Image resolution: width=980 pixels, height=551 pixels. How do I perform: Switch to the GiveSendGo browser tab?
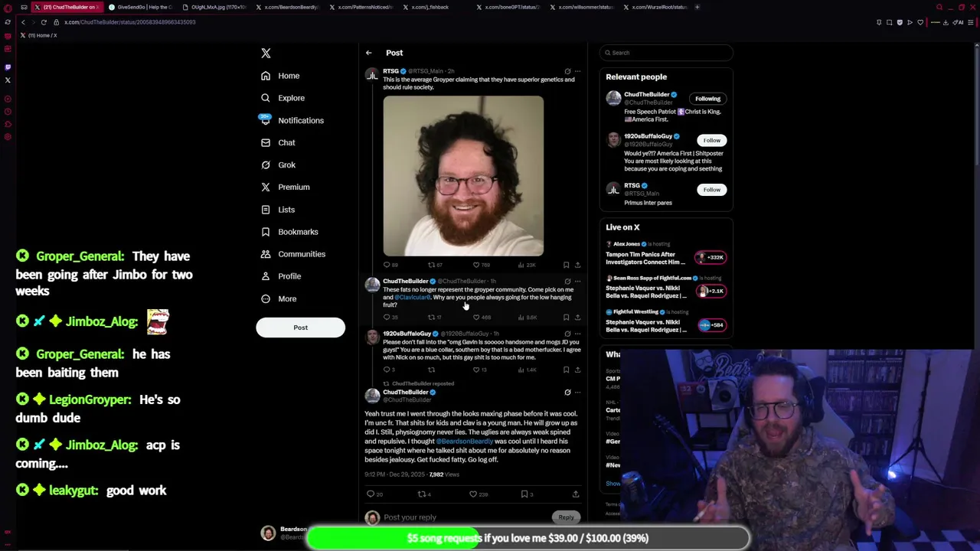point(140,7)
